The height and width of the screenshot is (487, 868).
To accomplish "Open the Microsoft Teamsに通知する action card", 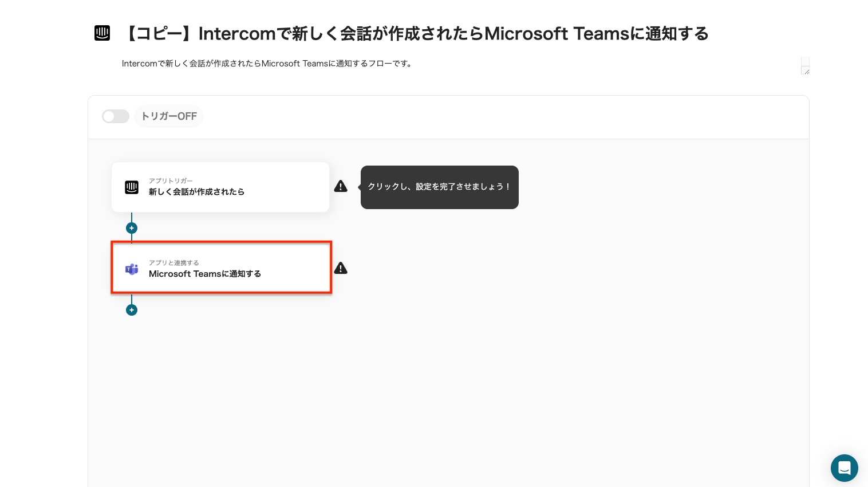I will pos(222,269).
